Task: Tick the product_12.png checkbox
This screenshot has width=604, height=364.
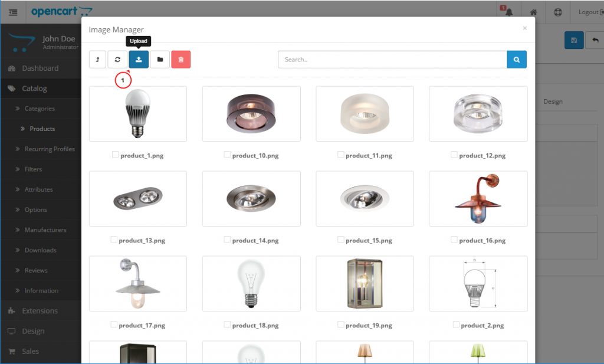Action: [x=454, y=155]
